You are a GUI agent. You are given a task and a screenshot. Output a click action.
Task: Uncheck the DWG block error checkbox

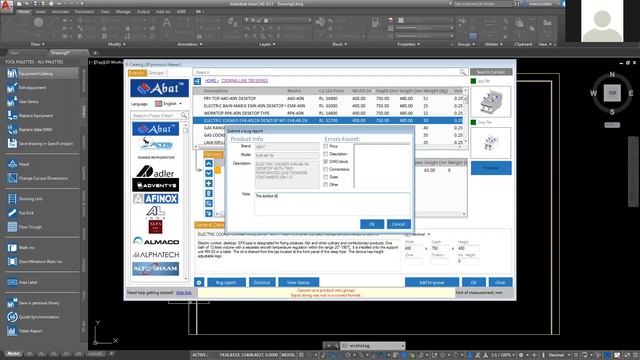point(325,162)
